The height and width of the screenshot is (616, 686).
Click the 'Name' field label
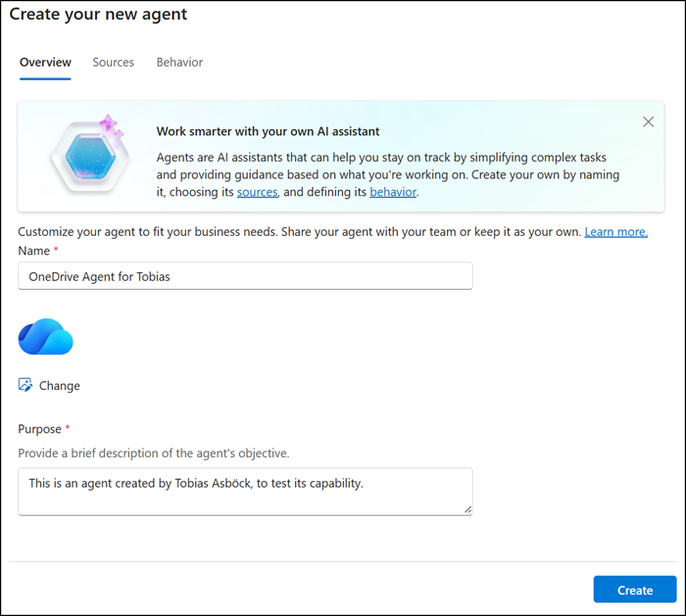[x=33, y=251]
